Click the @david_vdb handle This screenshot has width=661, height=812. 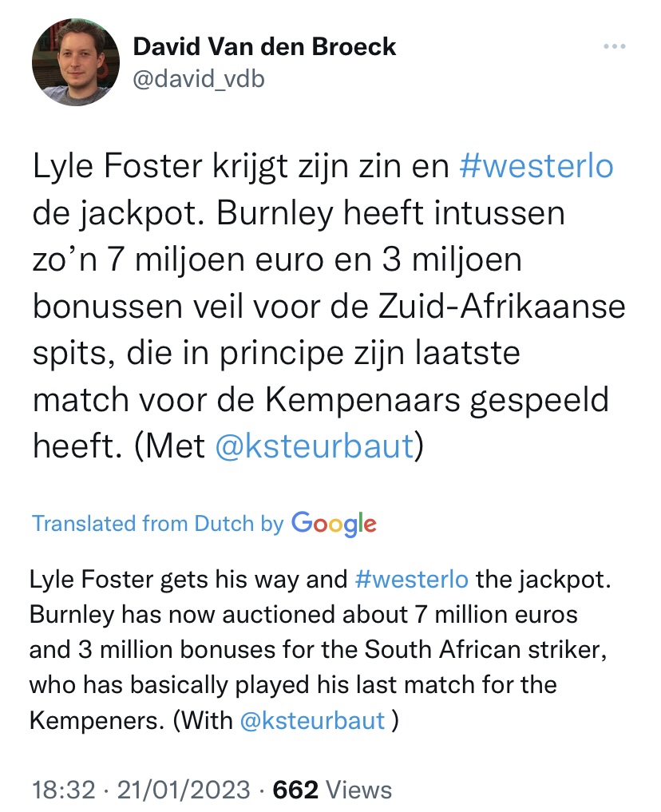pos(197,80)
